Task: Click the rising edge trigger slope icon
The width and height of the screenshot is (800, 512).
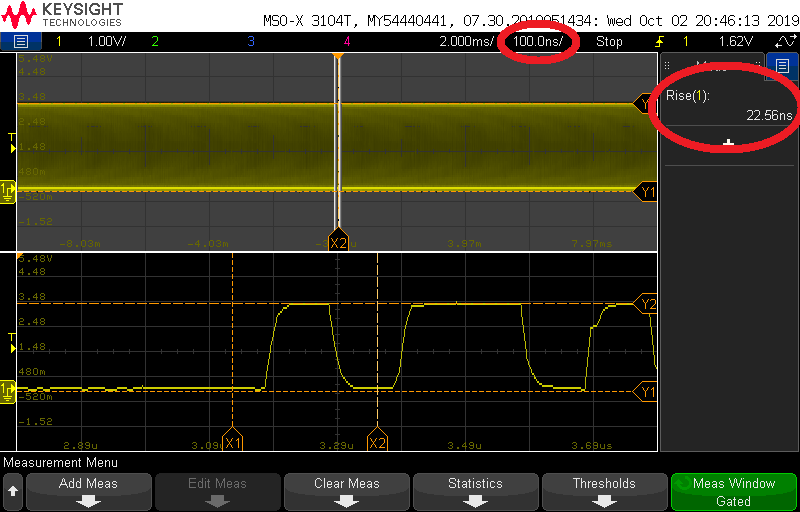Action: tap(659, 42)
